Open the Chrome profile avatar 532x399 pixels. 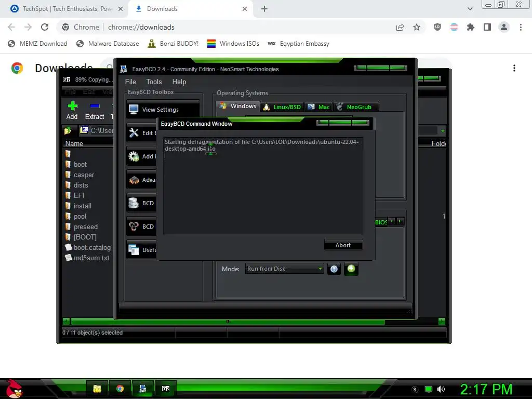point(504,27)
